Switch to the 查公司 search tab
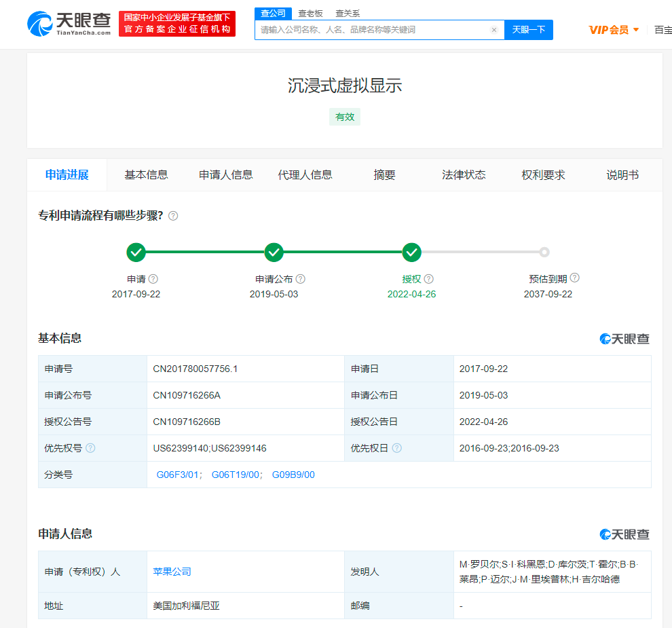This screenshot has width=672, height=628. coord(273,14)
